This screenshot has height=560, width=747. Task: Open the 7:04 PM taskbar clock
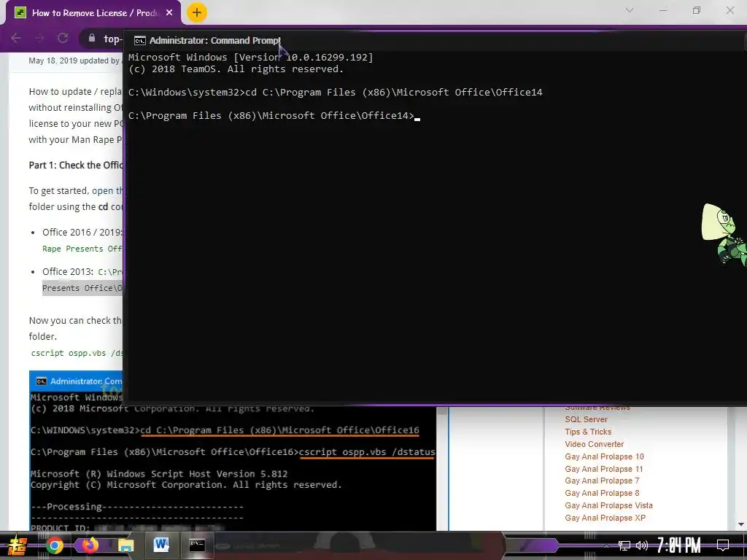click(x=678, y=545)
